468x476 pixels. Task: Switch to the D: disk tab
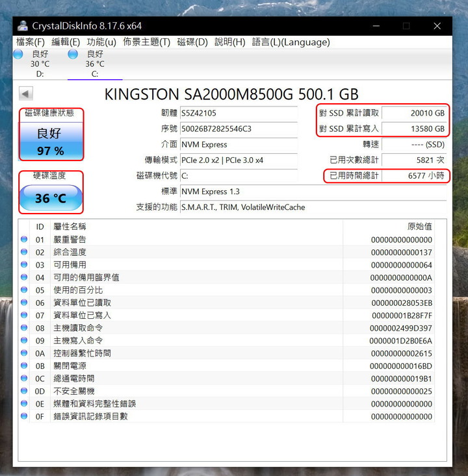point(40,64)
